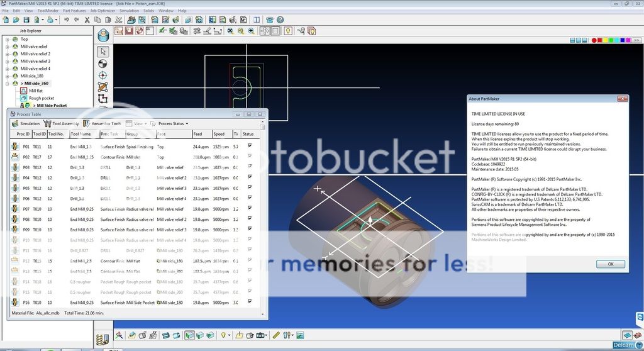
Task: Toggle Status checkbox for process P01
Action: 250,146
